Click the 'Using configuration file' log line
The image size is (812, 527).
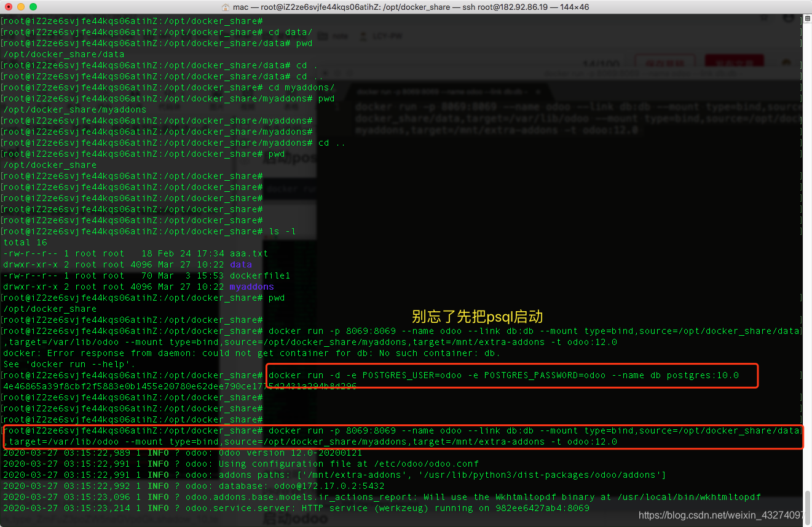pyautogui.click(x=241, y=464)
